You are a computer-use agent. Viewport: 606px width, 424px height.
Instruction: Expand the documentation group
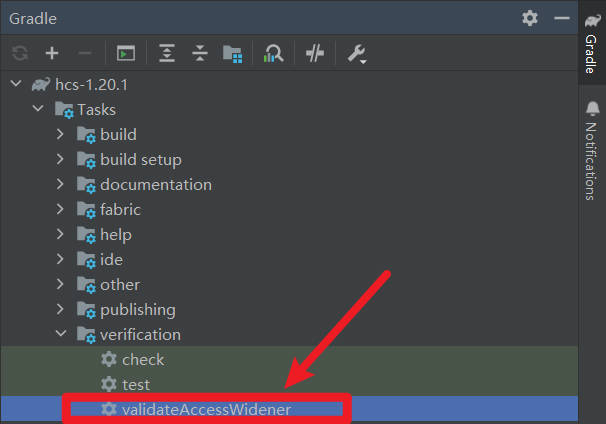click(60, 184)
